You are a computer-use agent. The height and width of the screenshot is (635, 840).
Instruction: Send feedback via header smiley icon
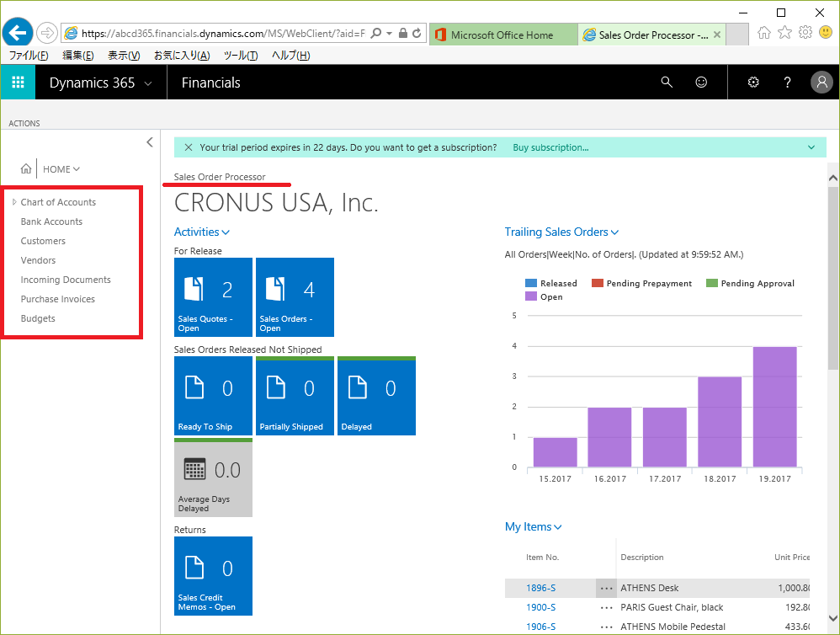click(701, 82)
